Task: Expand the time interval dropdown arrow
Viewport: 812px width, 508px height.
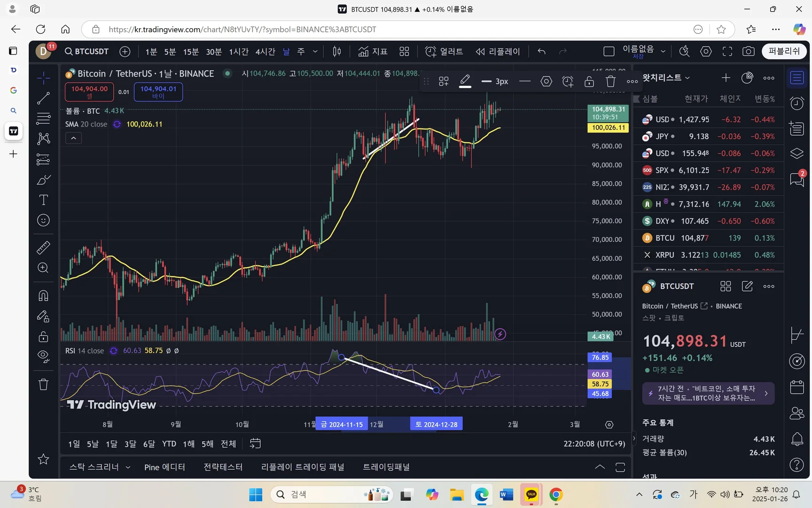Action: [x=315, y=52]
